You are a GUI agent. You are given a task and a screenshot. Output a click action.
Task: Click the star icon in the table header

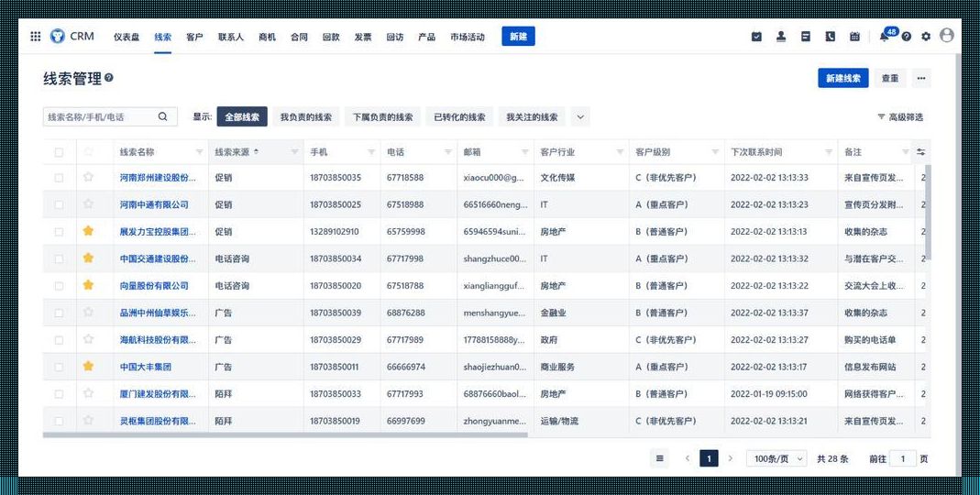[88, 151]
